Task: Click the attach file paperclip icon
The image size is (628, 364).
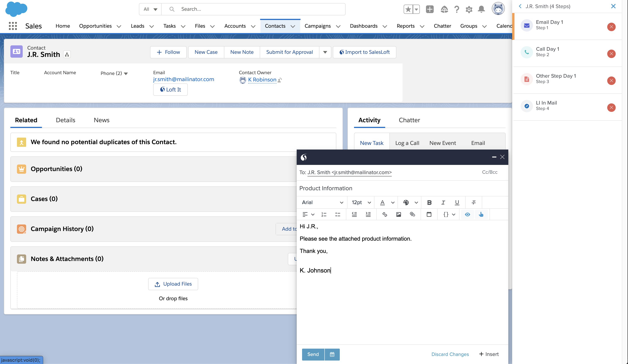Action: click(413, 214)
